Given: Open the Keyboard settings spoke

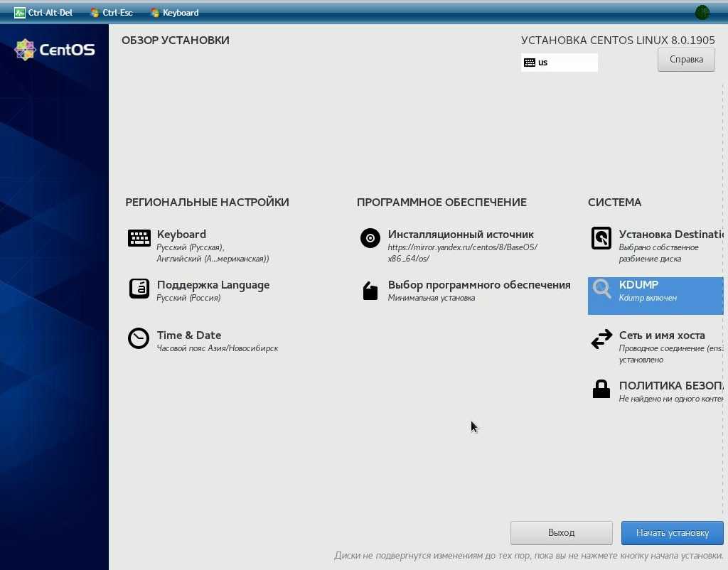Looking at the screenshot, I should (200, 245).
